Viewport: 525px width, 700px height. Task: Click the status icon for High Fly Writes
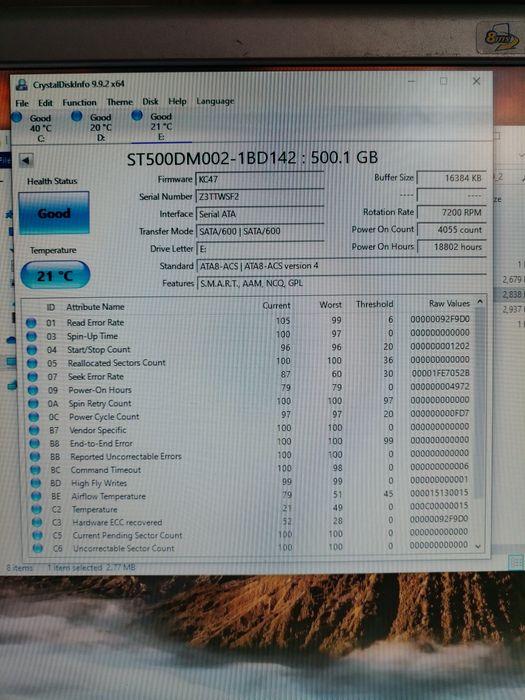[37, 483]
